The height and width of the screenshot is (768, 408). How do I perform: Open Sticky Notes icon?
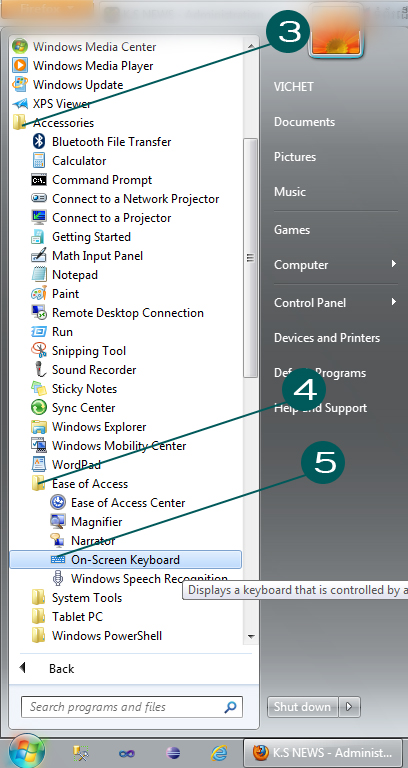point(39,389)
